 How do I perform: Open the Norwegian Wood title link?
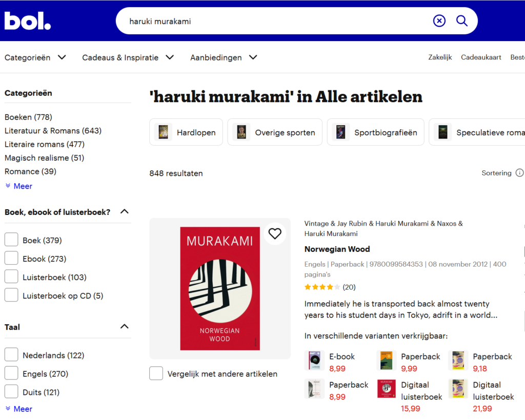click(x=337, y=249)
